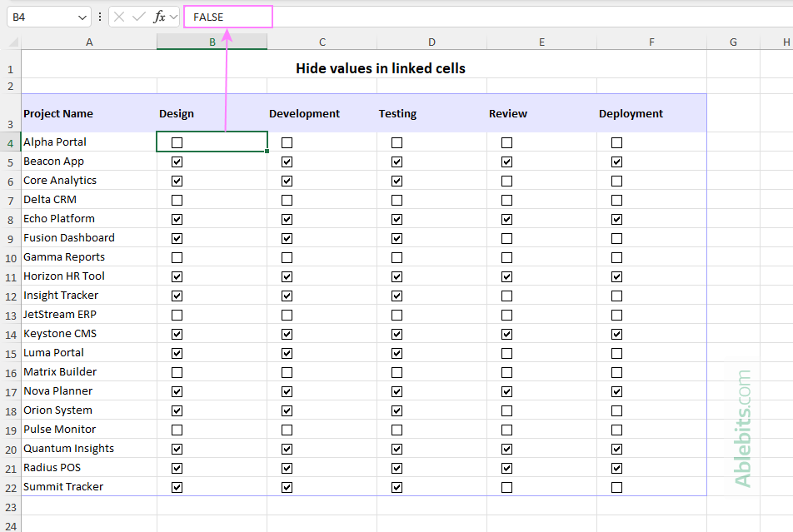Click the Select All corner triangle
The image size is (793, 532).
pyautogui.click(x=11, y=42)
